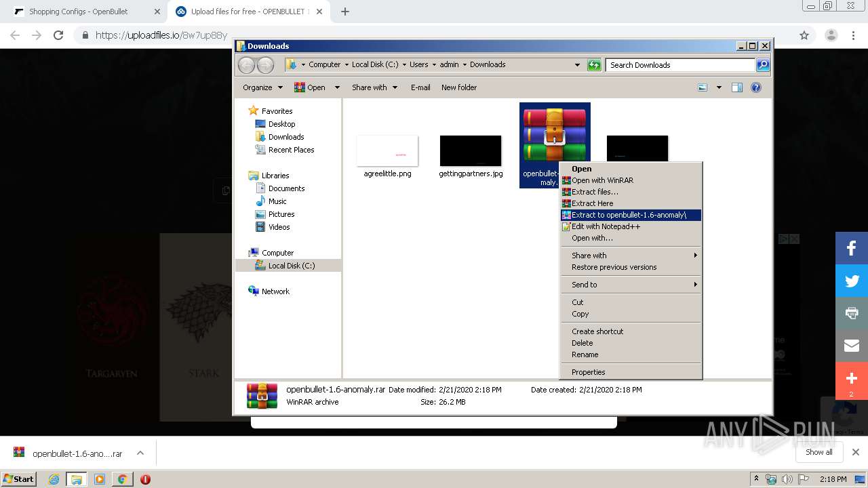Image resolution: width=868 pixels, height=488 pixels.
Task: Open the toolbar Share with dropdown
Action: click(374, 87)
